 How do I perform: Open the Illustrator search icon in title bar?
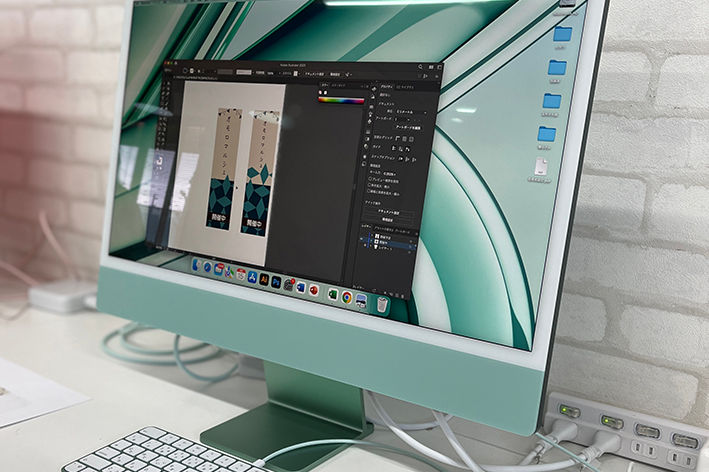click(420, 66)
